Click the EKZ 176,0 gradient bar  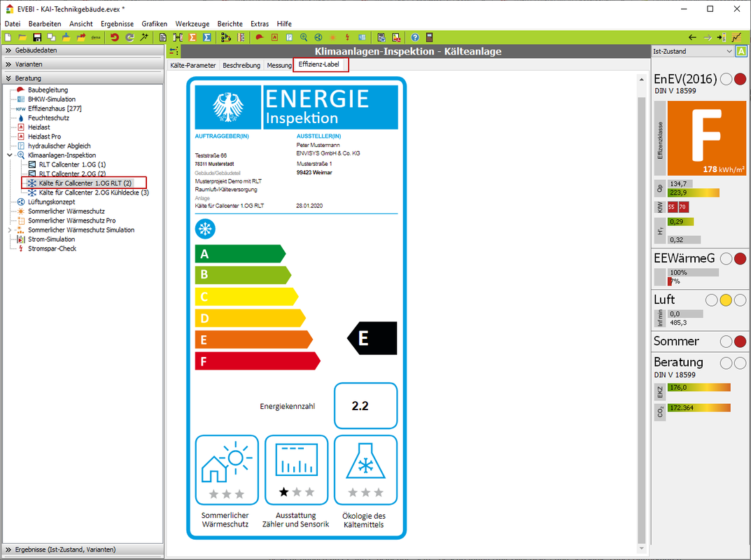point(699,387)
